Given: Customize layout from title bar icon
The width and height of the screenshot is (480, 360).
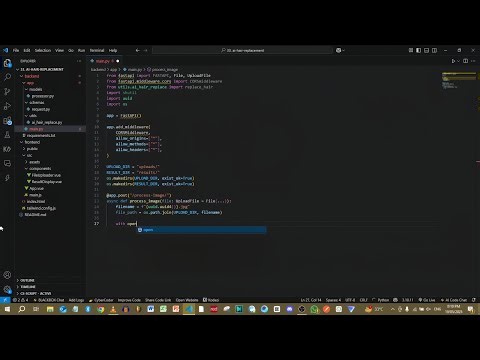Looking at the screenshot, I should 411,50.
